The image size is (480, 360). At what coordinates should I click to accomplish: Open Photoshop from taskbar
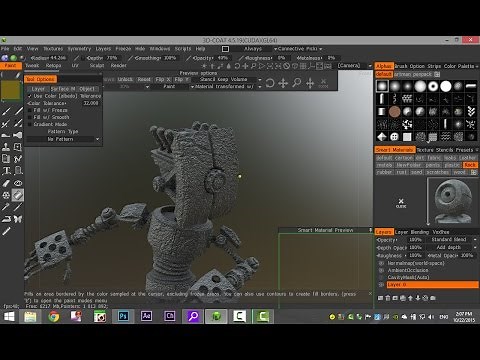click(x=123, y=316)
